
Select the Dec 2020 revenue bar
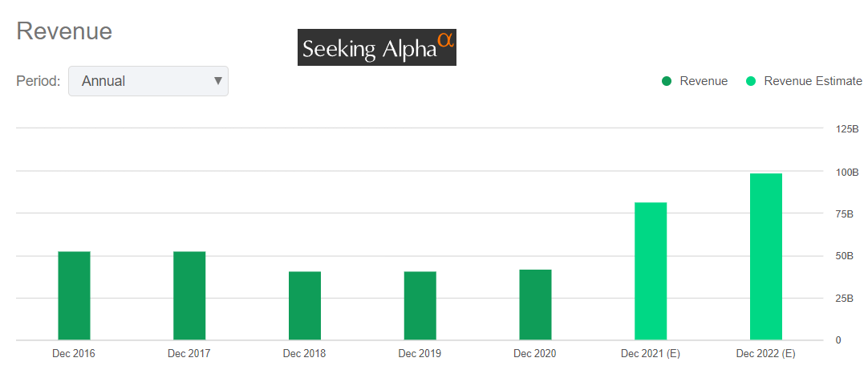[535, 305]
